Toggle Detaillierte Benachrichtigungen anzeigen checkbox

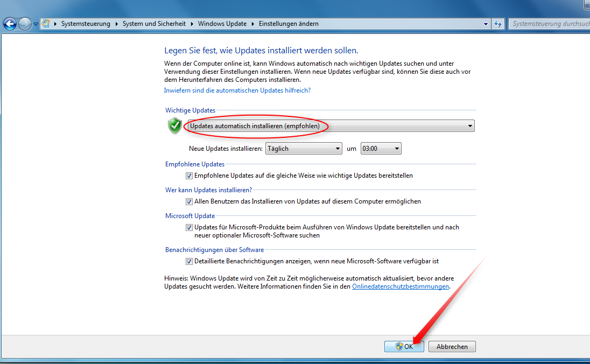(x=189, y=261)
